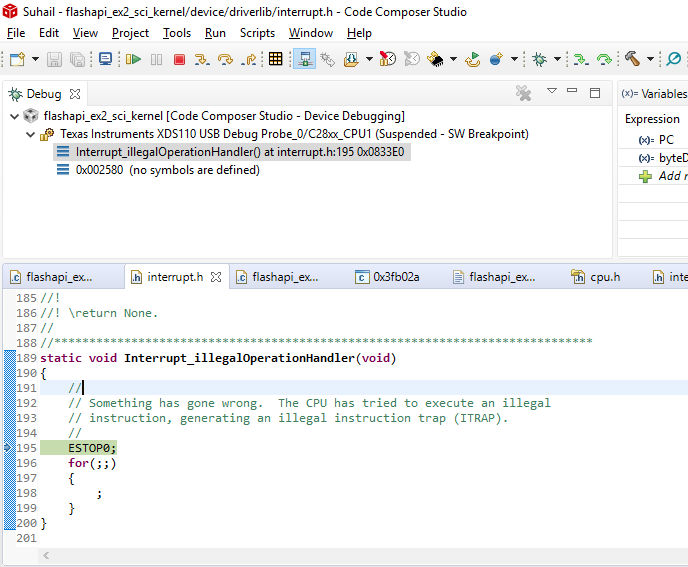Click the Add new expression entry

tap(663, 176)
